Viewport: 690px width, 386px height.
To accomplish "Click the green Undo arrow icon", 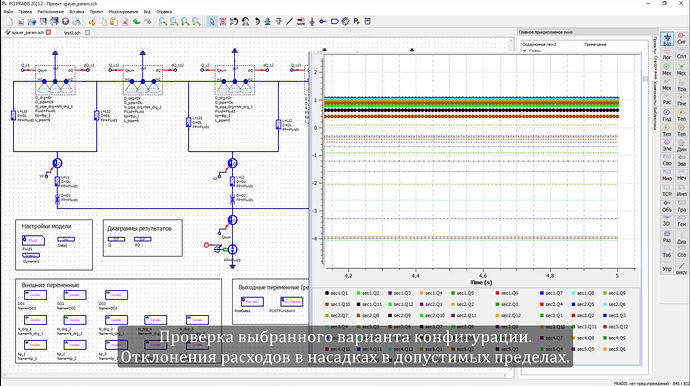I will (x=136, y=21).
